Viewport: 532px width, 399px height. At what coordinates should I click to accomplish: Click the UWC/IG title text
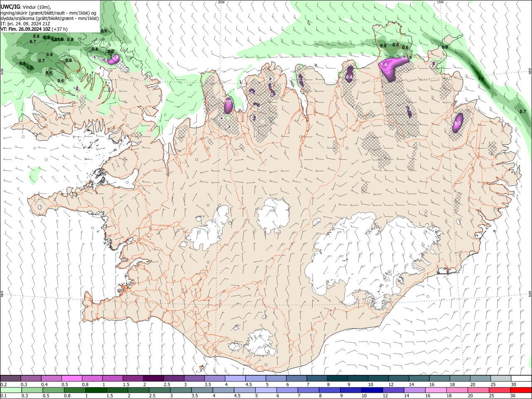click(10, 6)
